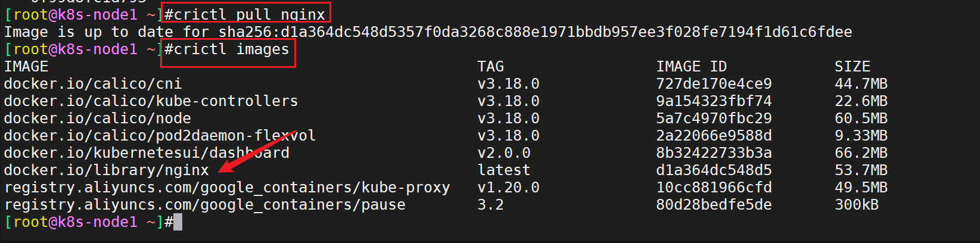
Task: Click the IMAGE column header
Action: (26, 66)
